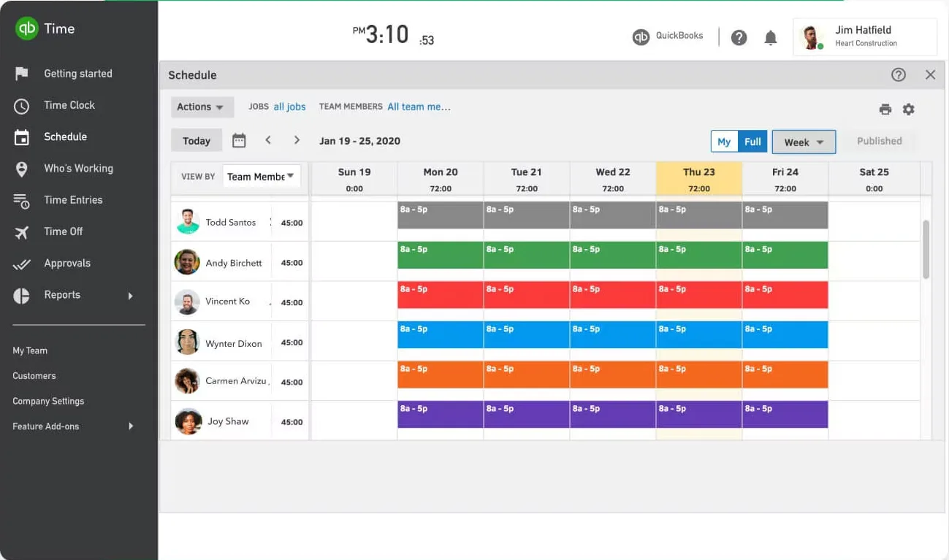Enable Full schedule view

click(752, 141)
